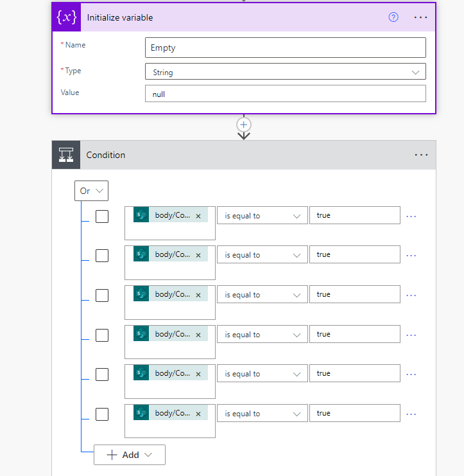Viewport: 464px width, 476px height.
Task: Check the first condition row checkbox
Action: coord(102,216)
